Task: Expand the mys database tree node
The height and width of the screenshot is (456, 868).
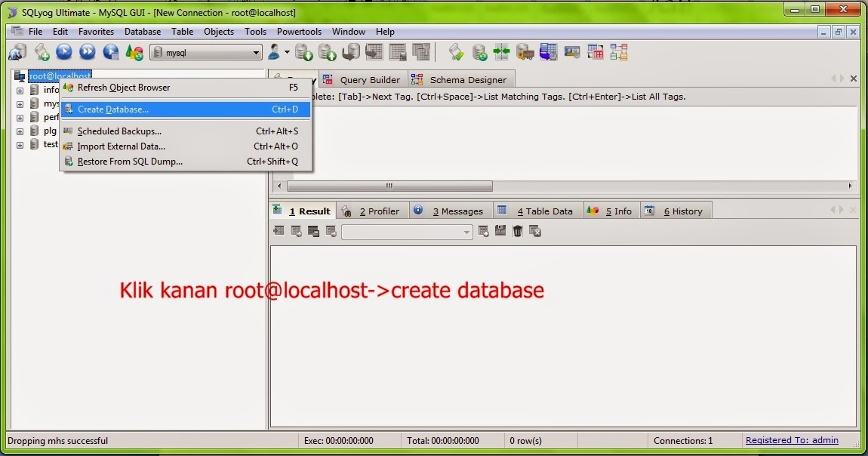Action: coord(20,104)
